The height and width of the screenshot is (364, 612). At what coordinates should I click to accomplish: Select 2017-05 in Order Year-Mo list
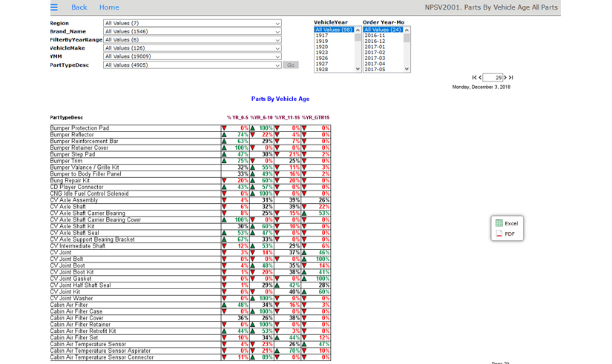click(x=384, y=70)
